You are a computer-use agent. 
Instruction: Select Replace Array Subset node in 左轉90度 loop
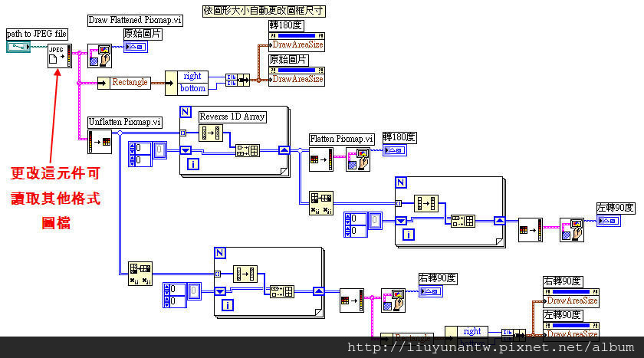463,221
